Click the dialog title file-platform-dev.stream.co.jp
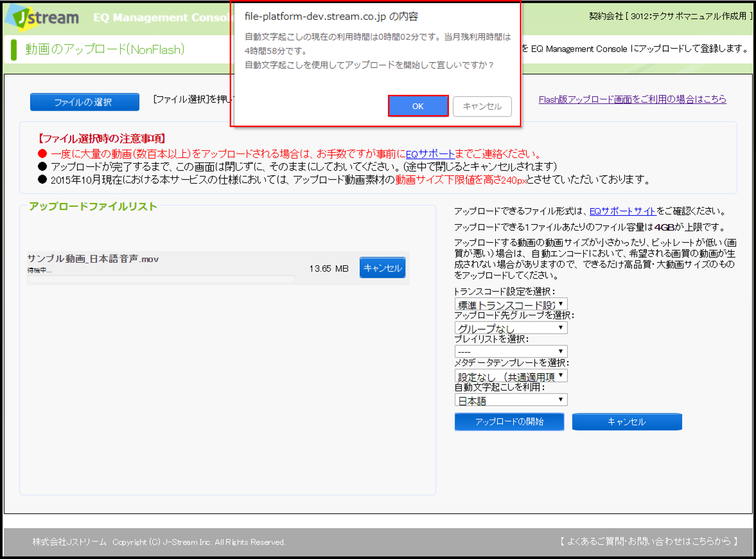This screenshot has width=756, height=559. coord(331,16)
